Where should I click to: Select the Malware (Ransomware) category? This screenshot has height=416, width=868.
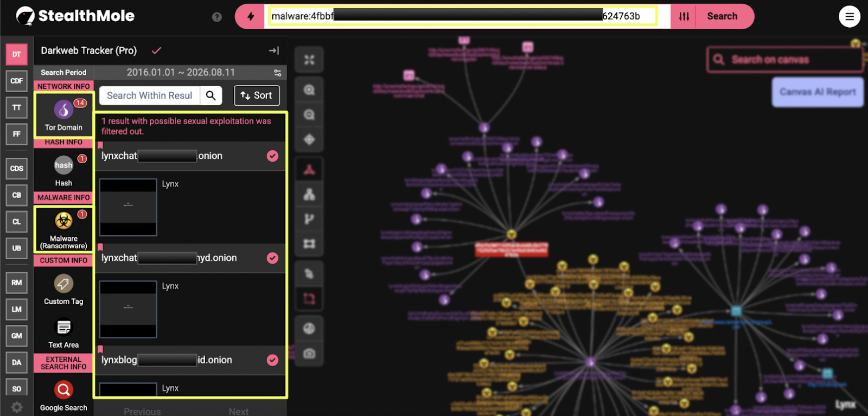(x=63, y=229)
